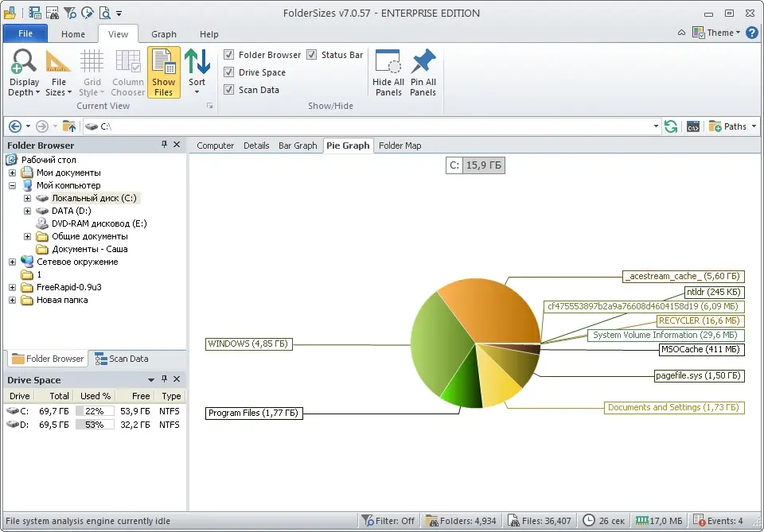Open the Column Chooser
This screenshot has width=764, height=532.
127,72
